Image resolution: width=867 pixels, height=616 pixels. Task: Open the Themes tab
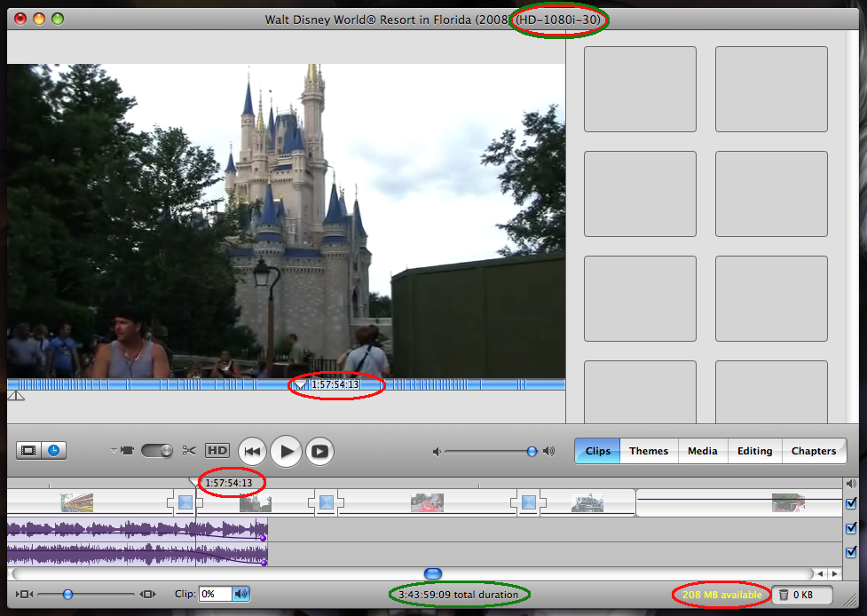coord(649,451)
